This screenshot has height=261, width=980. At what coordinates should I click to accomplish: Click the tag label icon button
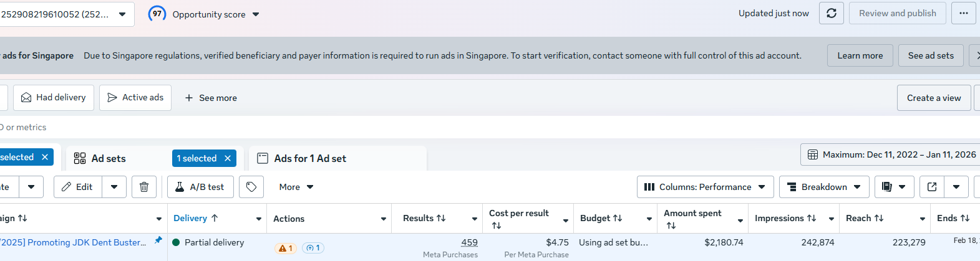[x=251, y=187]
